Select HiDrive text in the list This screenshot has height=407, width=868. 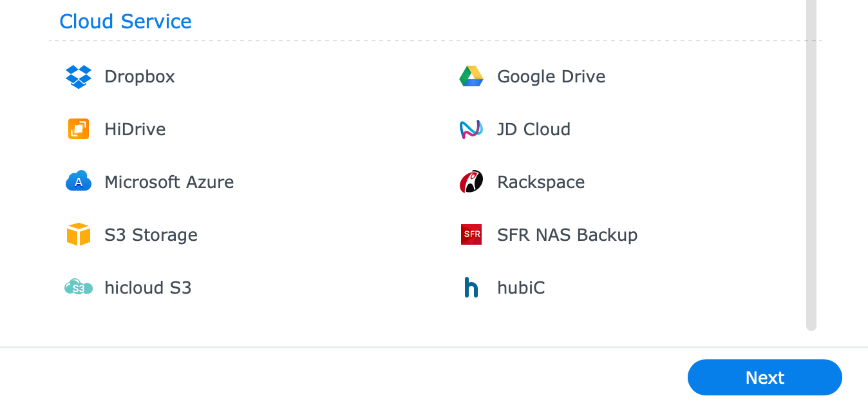click(x=135, y=129)
